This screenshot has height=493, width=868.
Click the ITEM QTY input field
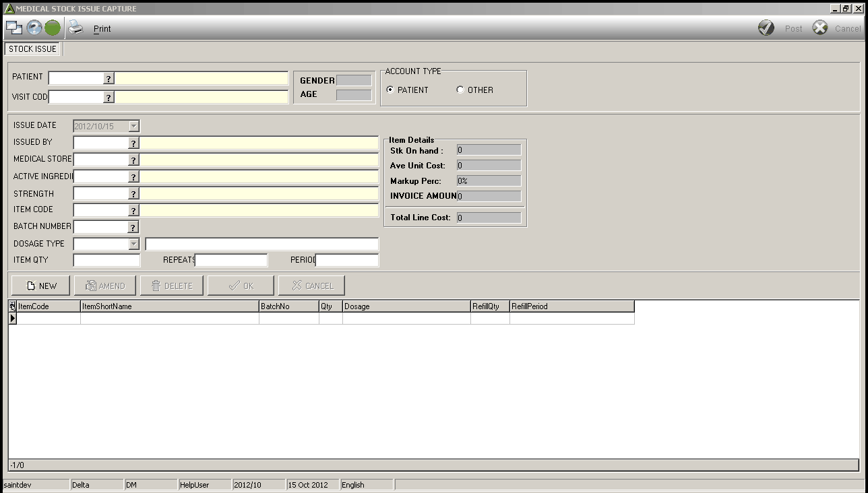coord(106,260)
